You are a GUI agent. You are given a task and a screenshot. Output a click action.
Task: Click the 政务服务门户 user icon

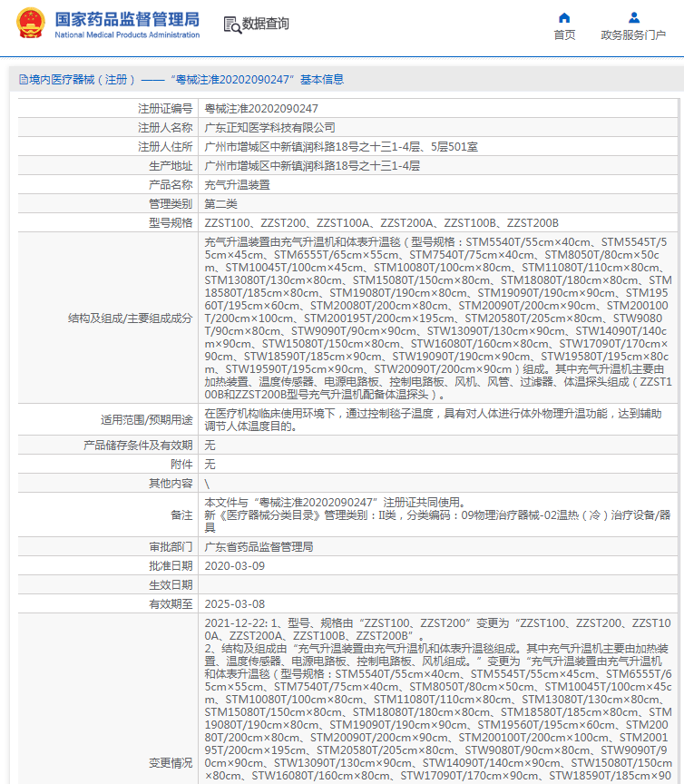634,18
